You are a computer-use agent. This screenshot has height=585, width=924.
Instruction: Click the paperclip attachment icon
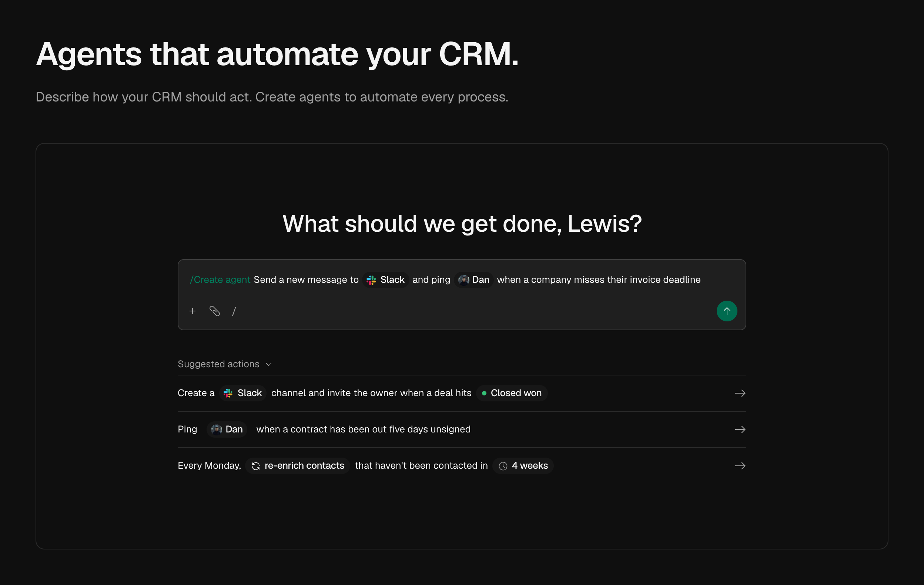(214, 311)
